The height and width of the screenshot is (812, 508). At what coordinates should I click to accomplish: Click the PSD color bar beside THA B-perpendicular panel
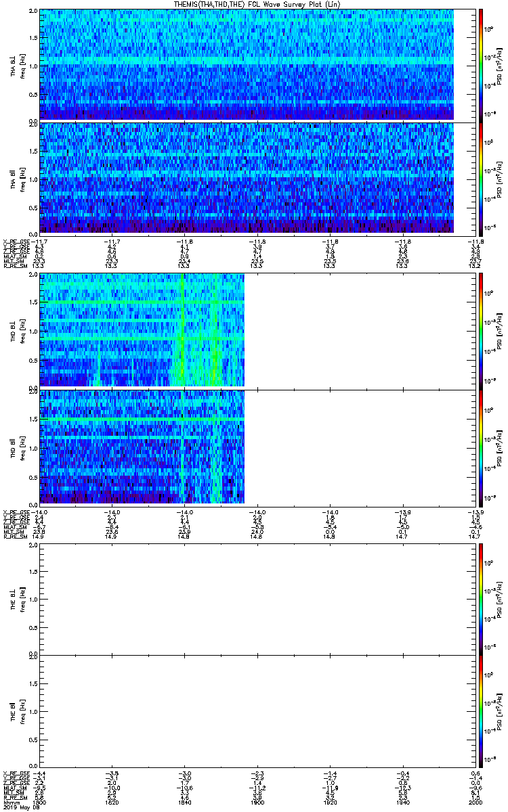[482, 65]
